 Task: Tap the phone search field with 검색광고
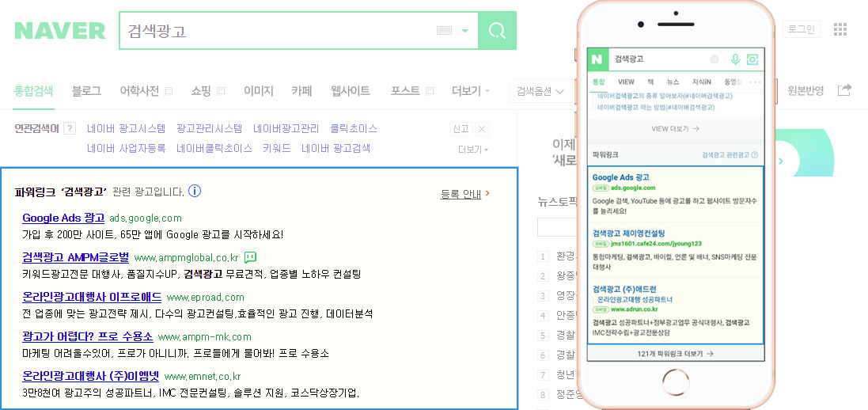click(x=659, y=59)
